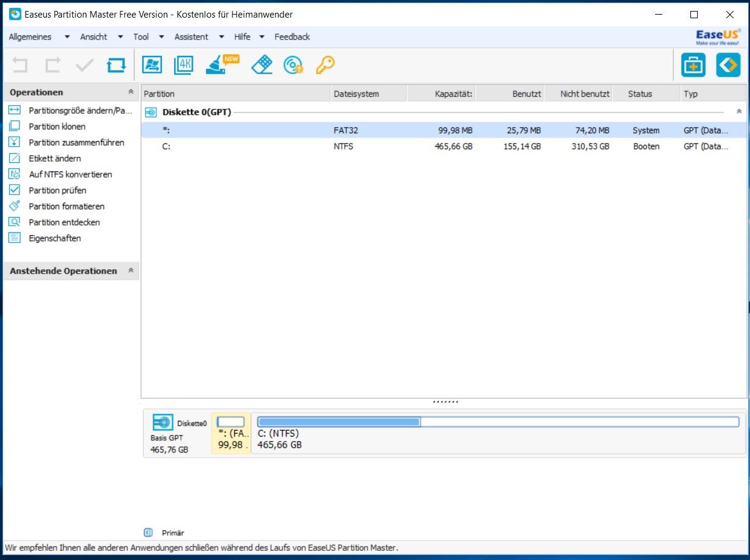Click the dropdown arrow next to Assistent
Viewport: 750px width, 560px height.
221,37
